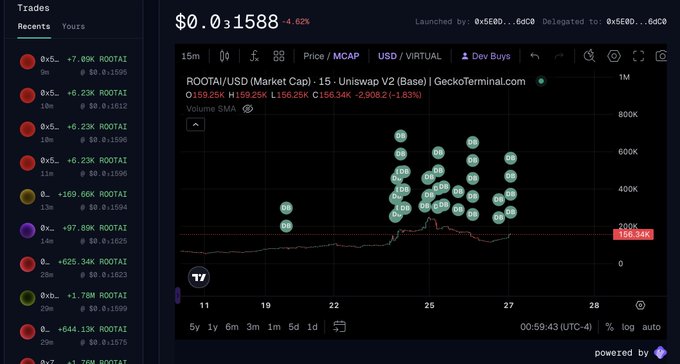
Task: Set the chart range to 1y
Action: point(212,327)
